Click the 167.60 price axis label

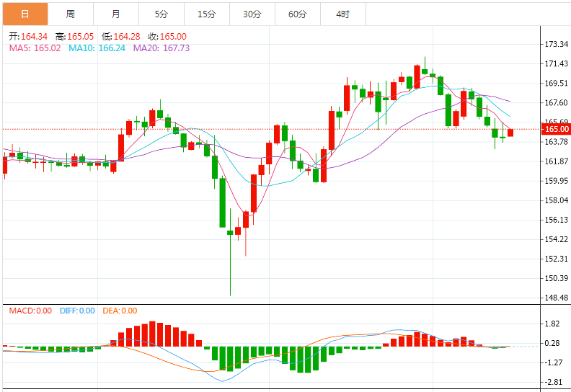point(556,102)
